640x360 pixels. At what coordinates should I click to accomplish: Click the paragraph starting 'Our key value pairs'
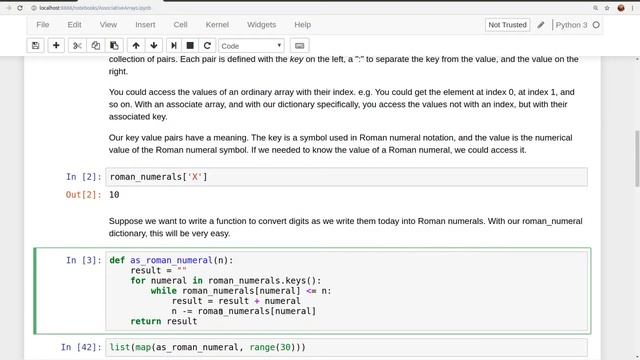click(340, 144)
